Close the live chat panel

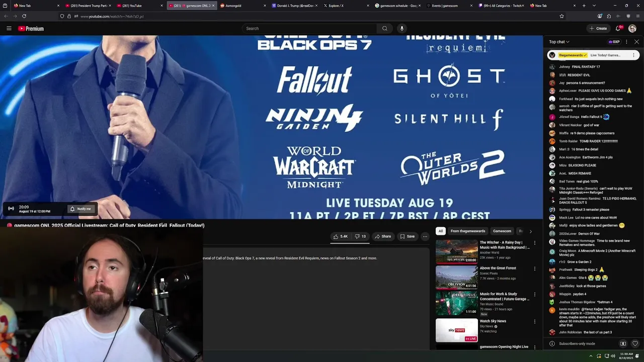(636, 42)
